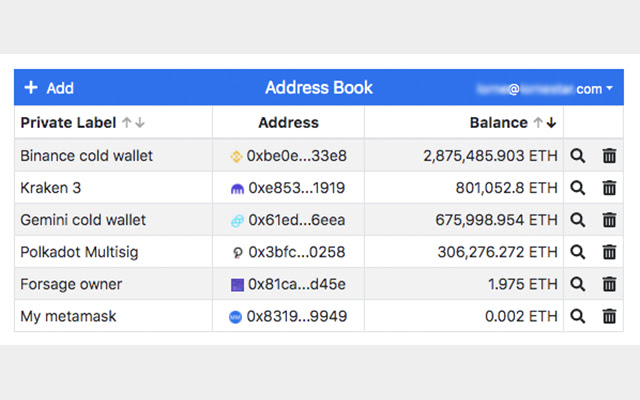Sort Balance column descending arrow

click(x=551, y=123)
